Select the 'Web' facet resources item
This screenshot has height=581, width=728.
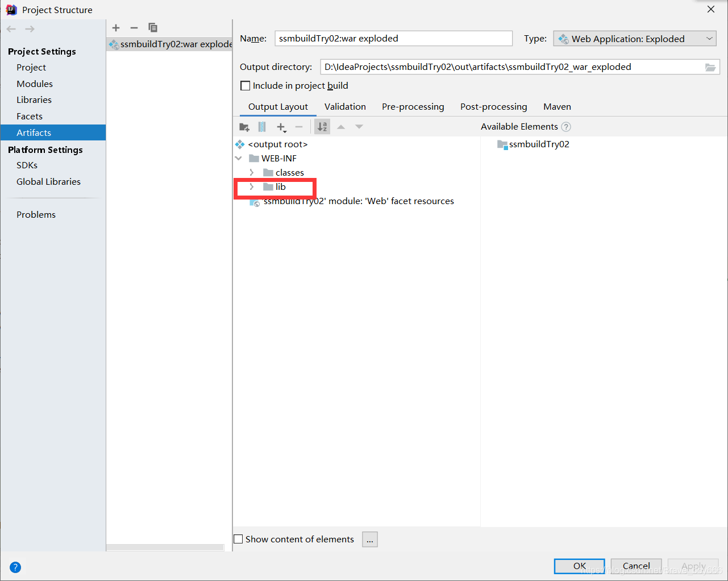pyautogui.click(x=359, y=201)
